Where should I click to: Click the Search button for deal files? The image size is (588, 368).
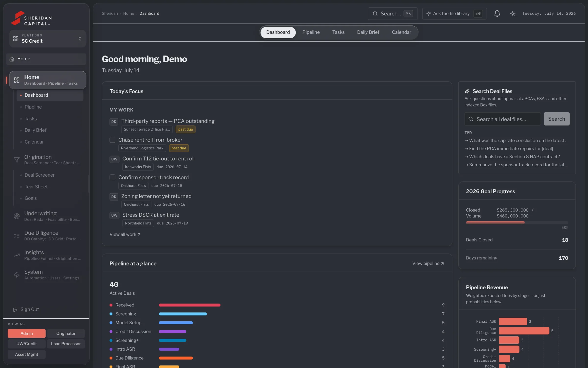click(x=556, y=119)
